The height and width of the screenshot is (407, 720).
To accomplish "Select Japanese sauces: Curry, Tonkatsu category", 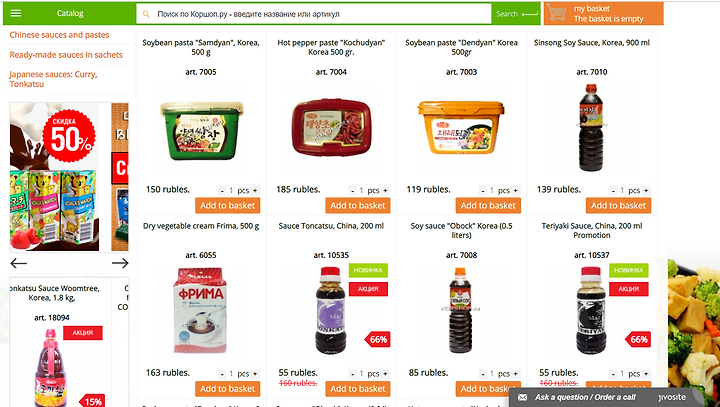I will point(53,79).
